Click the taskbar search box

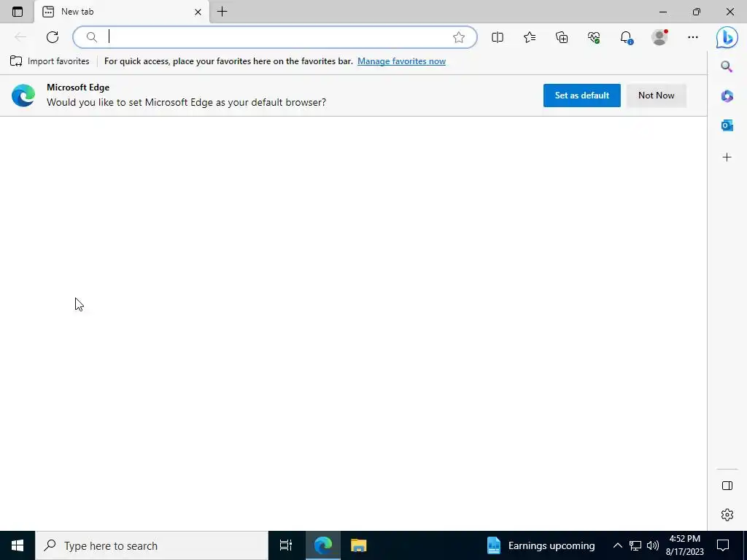pyautogui.click(x=152, y=545)
